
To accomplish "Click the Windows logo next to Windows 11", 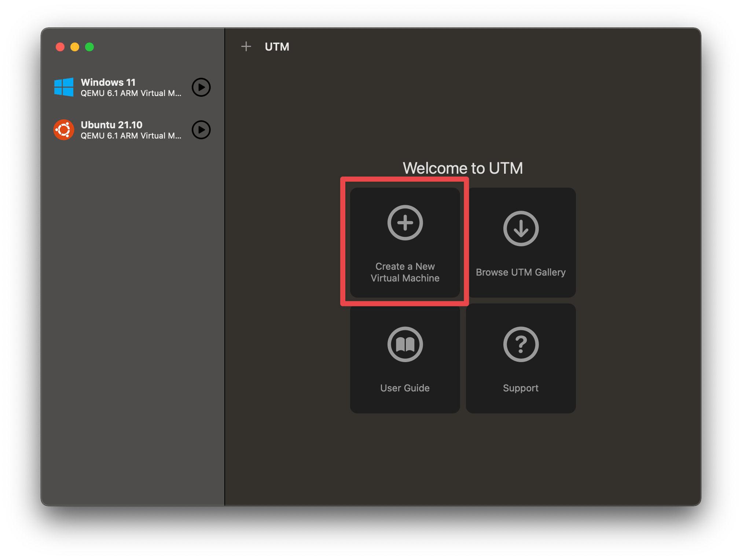I will point(64,87).
